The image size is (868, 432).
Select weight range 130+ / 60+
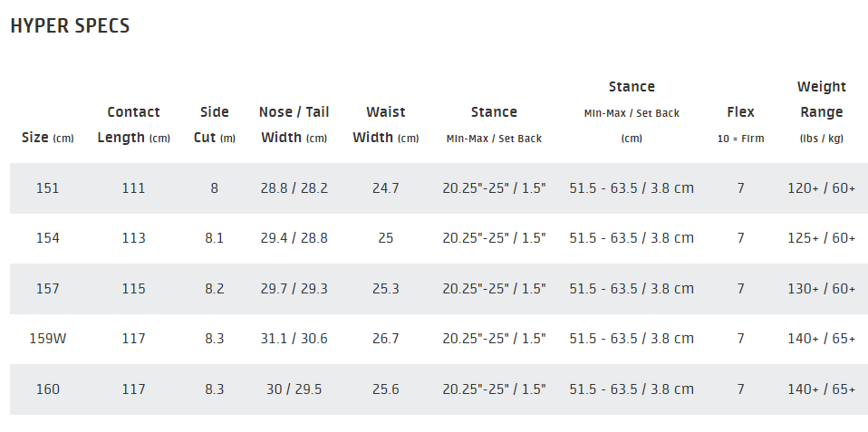tap(822, 289)
